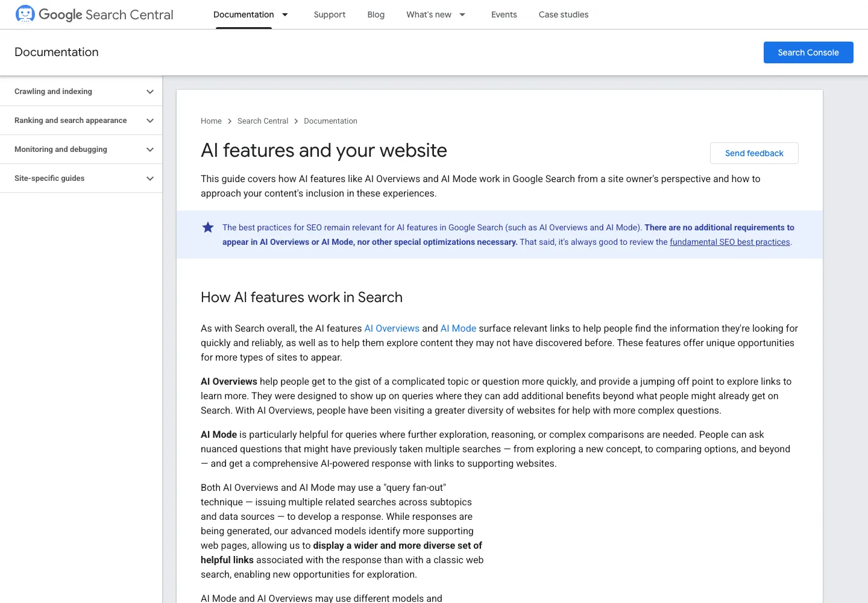Follow the Home breadcrumb link
The image size is (868, 603).
211,121
